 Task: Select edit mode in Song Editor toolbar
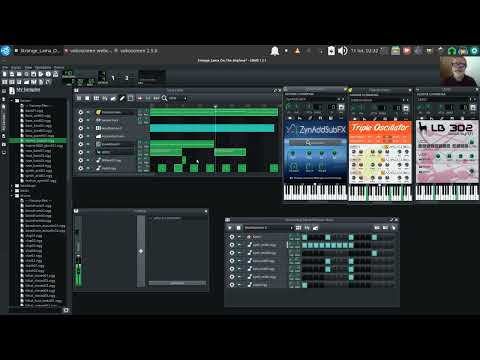click(x=131, y=98)
